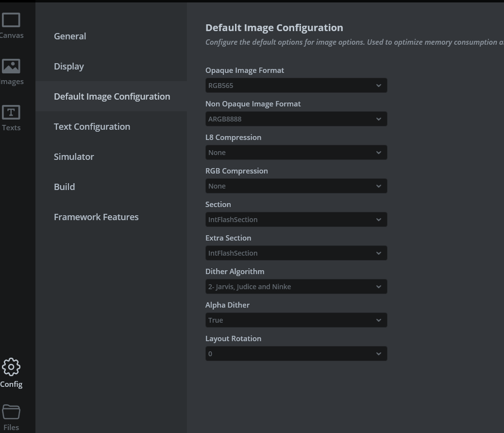Expand the Section dropdown
Viewport: 504px width, 433px height.
(296, 220)
